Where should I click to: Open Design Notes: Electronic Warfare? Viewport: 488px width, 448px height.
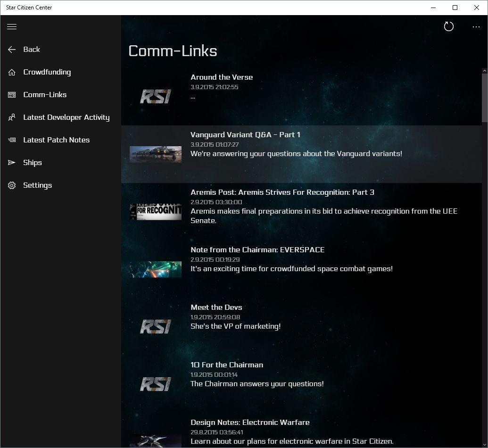point(301,431)
